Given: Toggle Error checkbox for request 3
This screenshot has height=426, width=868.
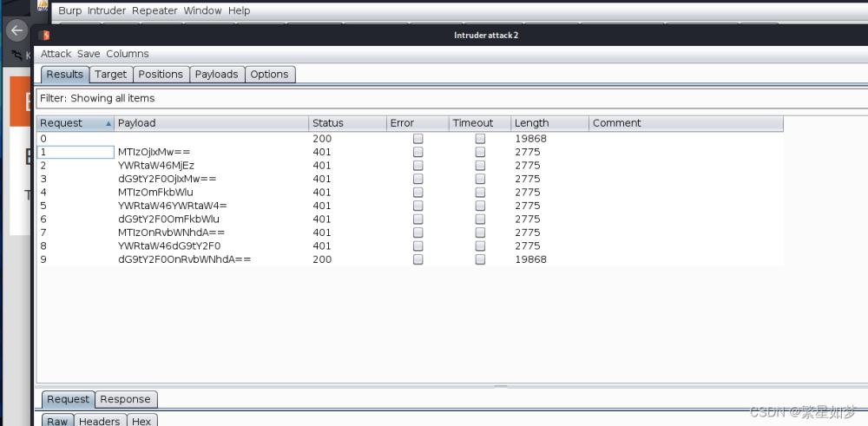Looking at the screenshot, I should click(x=418, y=179).
